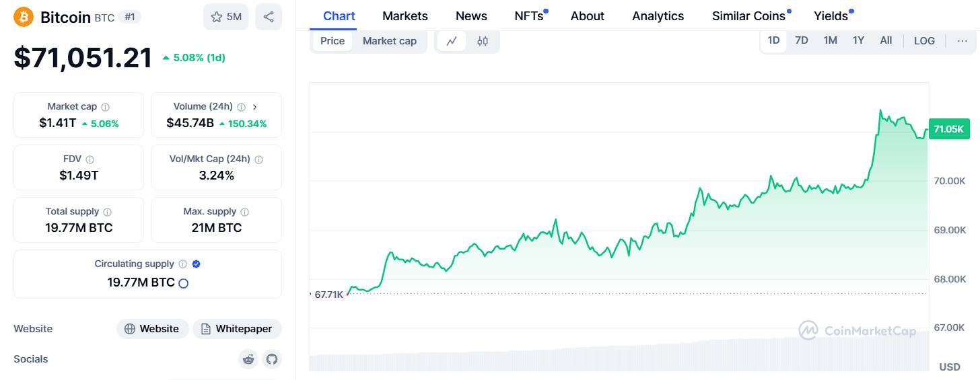
Task: Click the 5.08% (1d) change indicator
Action: click(194, 58)
